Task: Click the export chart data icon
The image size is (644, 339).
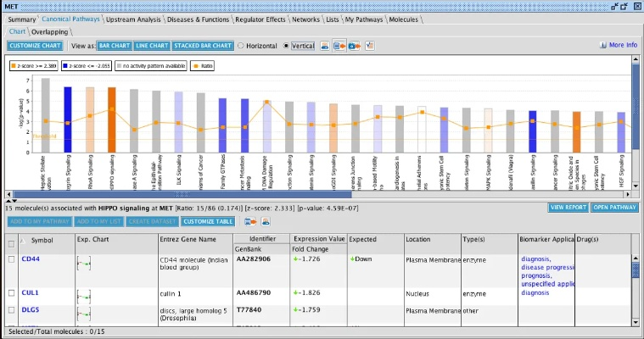Action: (339, 45)
